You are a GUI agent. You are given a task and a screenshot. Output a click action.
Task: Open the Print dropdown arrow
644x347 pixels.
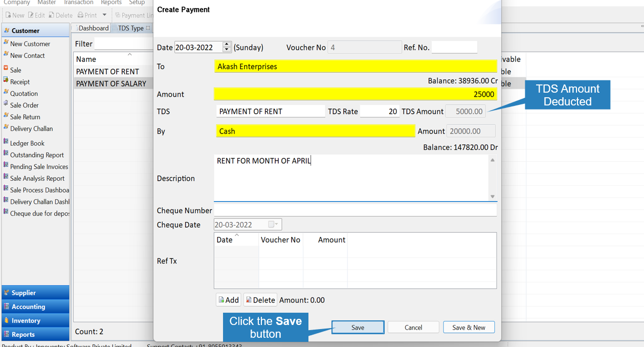tap(104, 15)
